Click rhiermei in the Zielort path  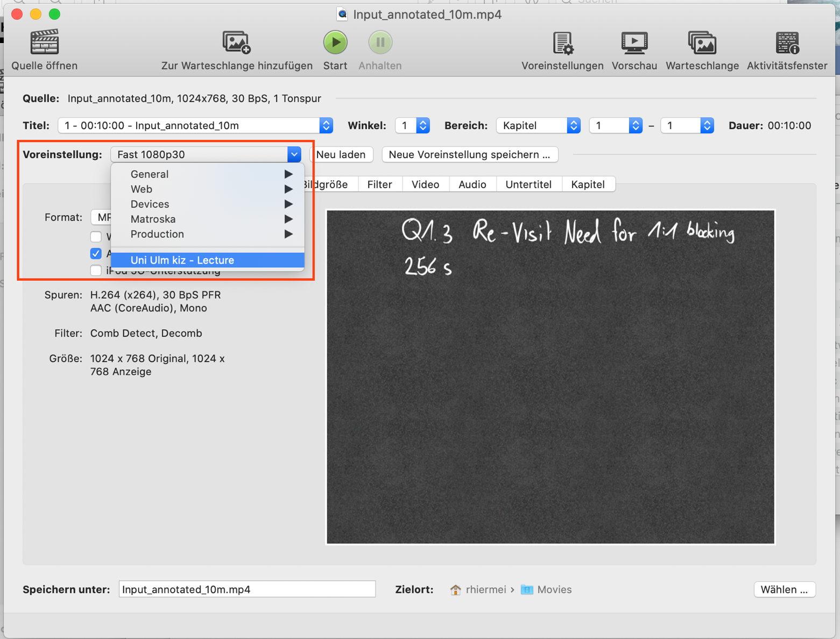(486, 590)
